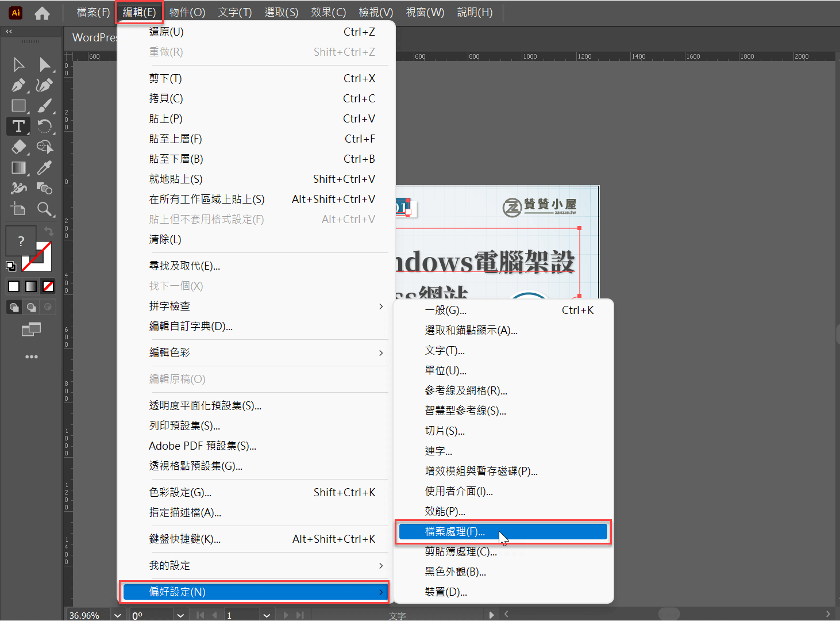Open the status bar info flyout arrow

(491, 615)
